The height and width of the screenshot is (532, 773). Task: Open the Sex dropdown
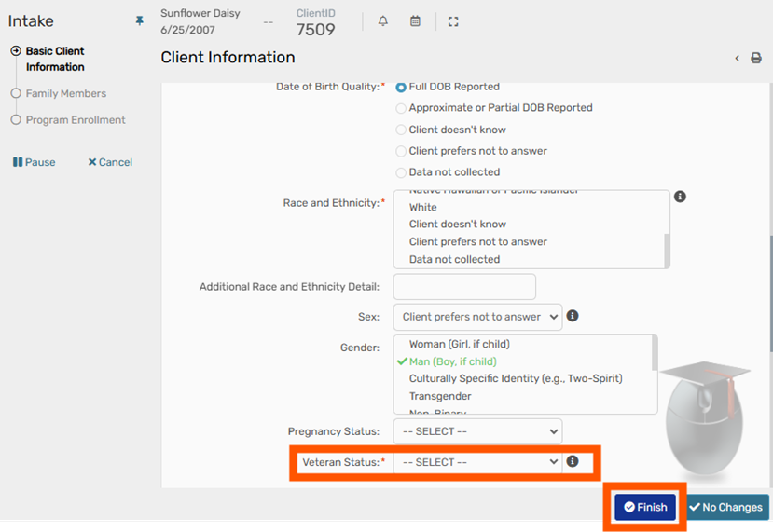click(x=477, y=317)
